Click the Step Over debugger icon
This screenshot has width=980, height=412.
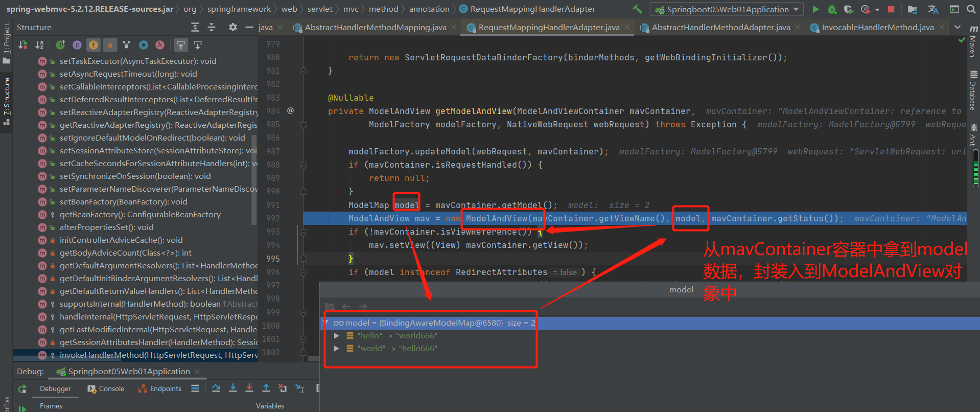(x=216, y=388)
